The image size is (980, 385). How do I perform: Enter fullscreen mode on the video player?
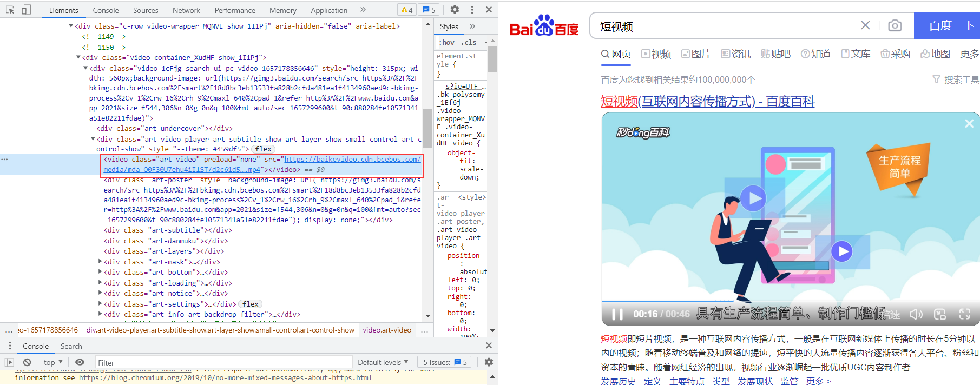[964, 314]
